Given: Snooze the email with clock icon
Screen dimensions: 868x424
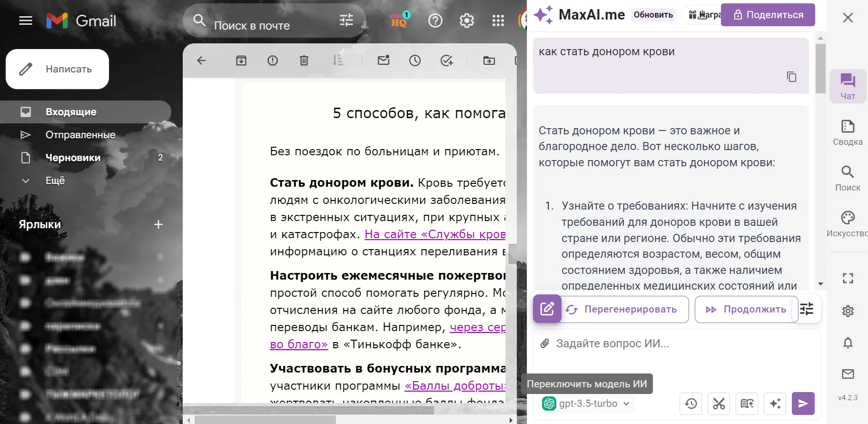Looking at the screenshot, I should (415, 61).
